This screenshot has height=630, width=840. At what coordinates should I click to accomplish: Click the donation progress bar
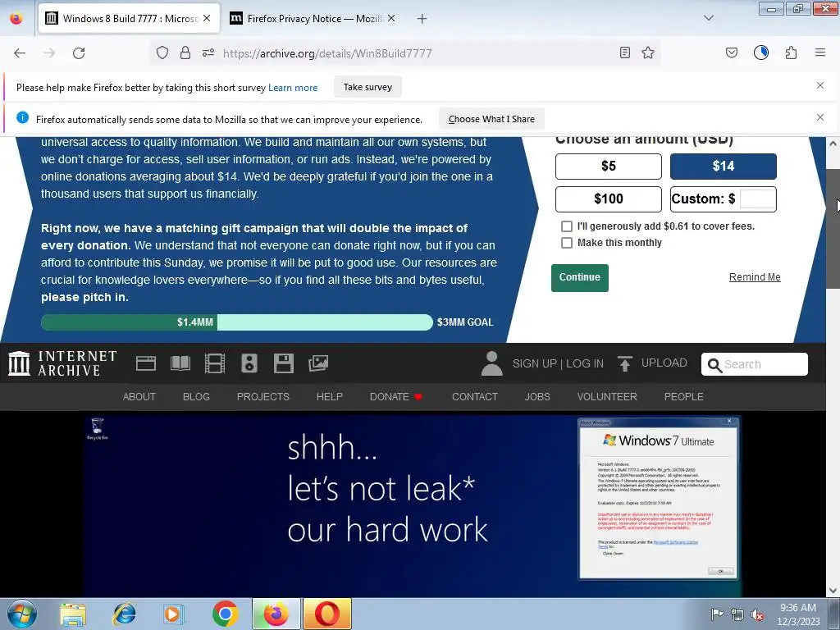point(237,322)
